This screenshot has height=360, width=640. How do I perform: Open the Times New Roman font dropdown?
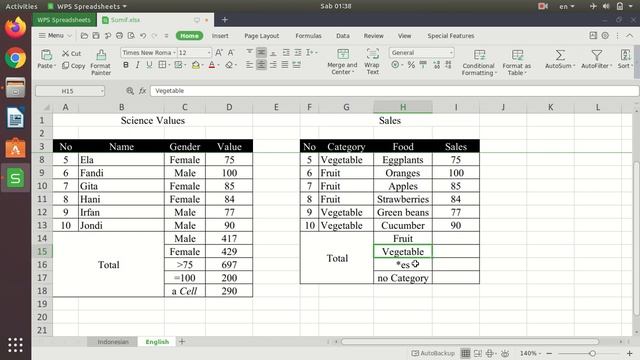[174, 53]
